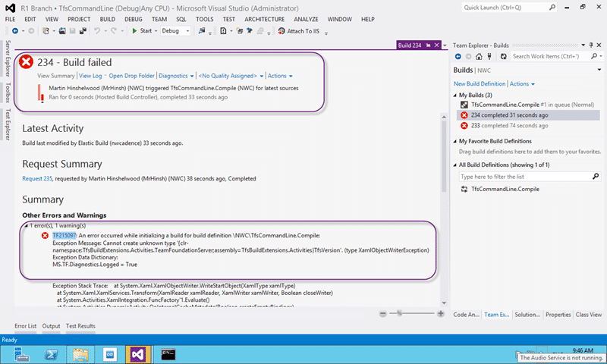Click the New Build Definition link
607x364 pixels.
(480, 84)
